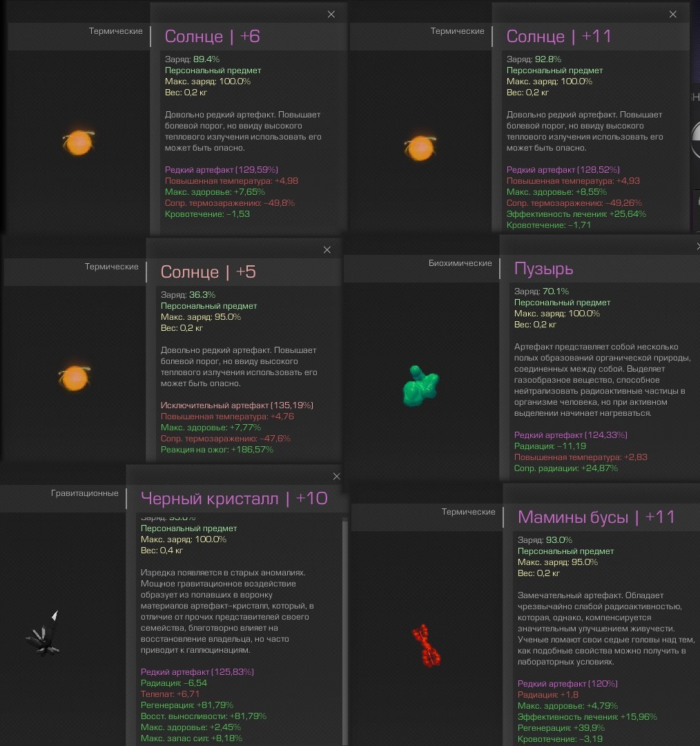
Task: Click "Кровотечение: -1,53"
Action: 207,214
